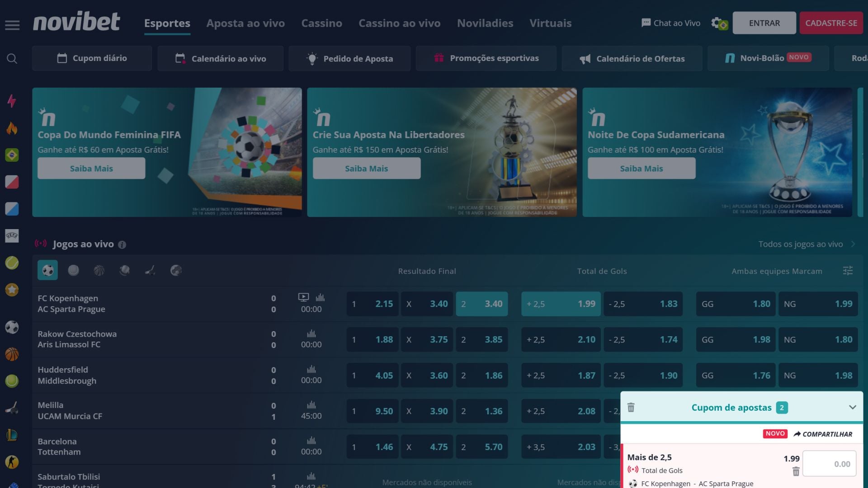Collapse the Cupom de apostas panel
The width and height of the screenshot is (868, 488).
coord(852,408)
